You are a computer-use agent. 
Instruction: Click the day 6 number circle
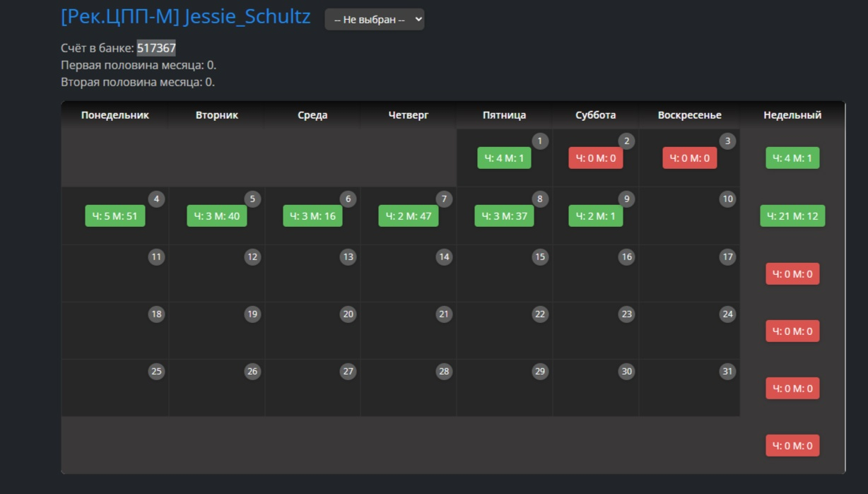click(348, 199)
